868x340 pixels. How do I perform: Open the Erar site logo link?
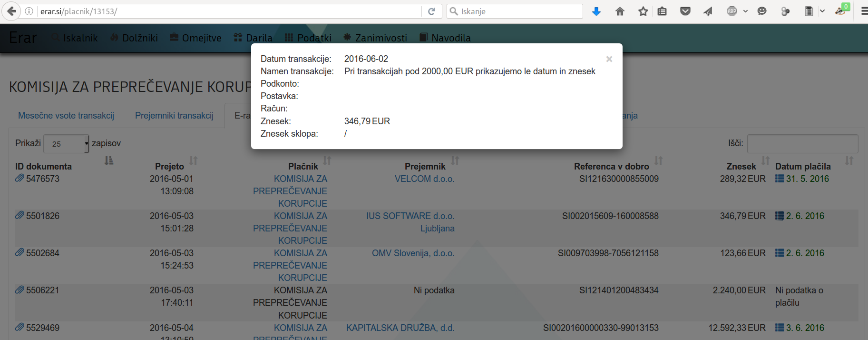(x=23, y=38)
